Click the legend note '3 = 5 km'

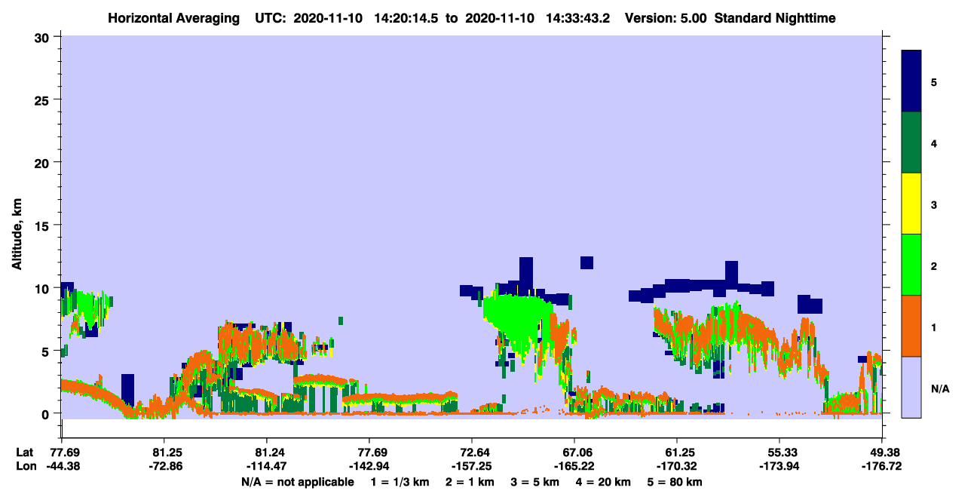tap(535, 482)
